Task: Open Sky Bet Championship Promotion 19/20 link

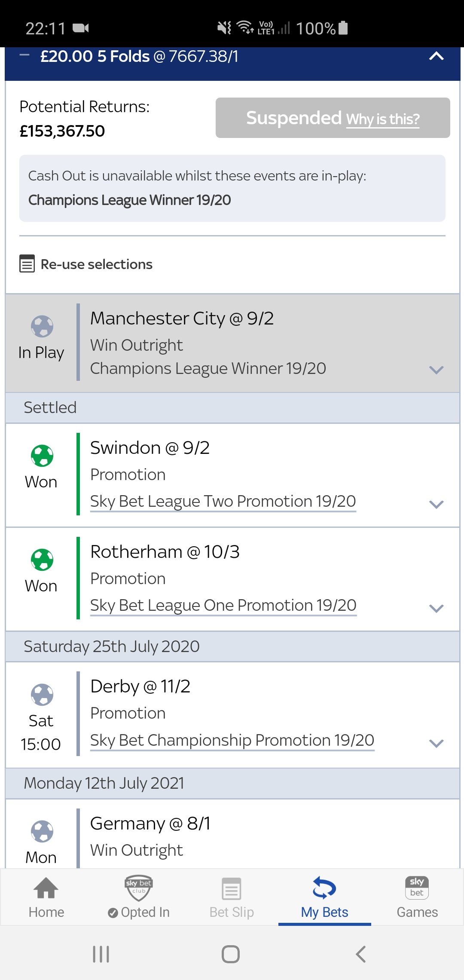Action: (x=232, y=740)
